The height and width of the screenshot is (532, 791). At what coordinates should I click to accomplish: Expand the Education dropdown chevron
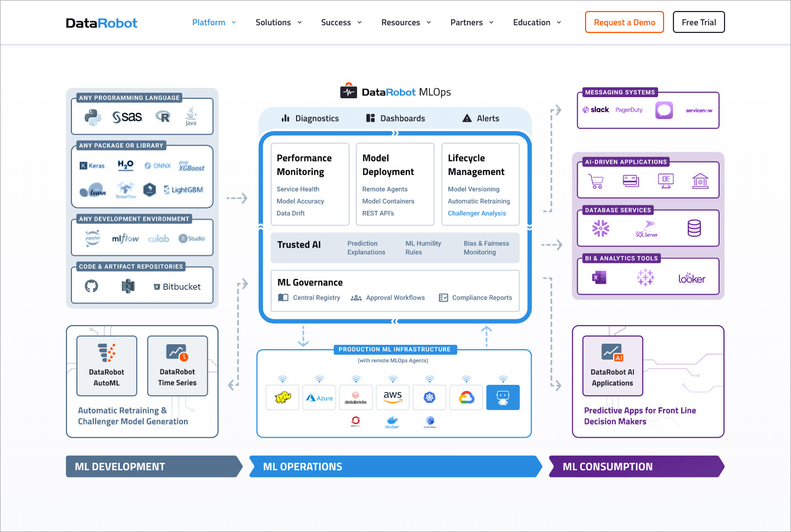tap(559, 23)
